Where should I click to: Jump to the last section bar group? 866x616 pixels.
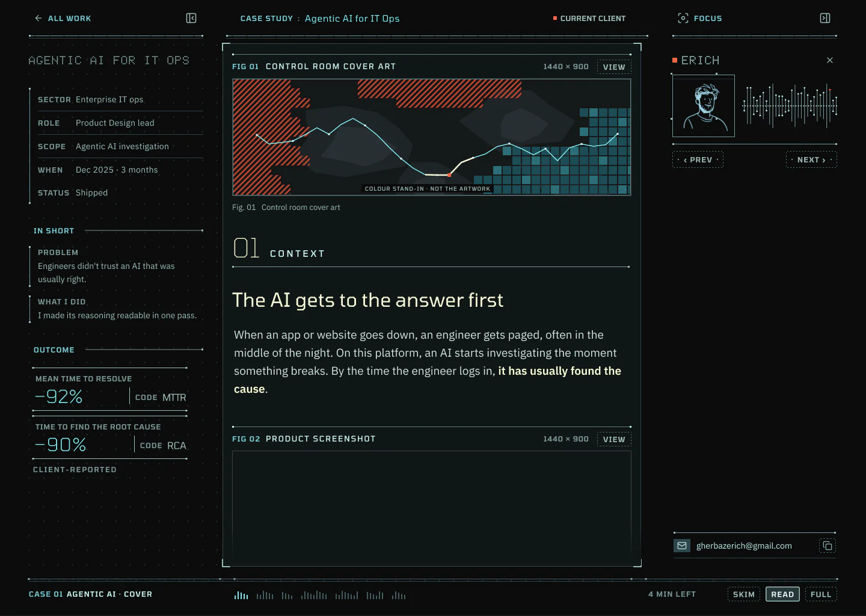click(399, 595)
